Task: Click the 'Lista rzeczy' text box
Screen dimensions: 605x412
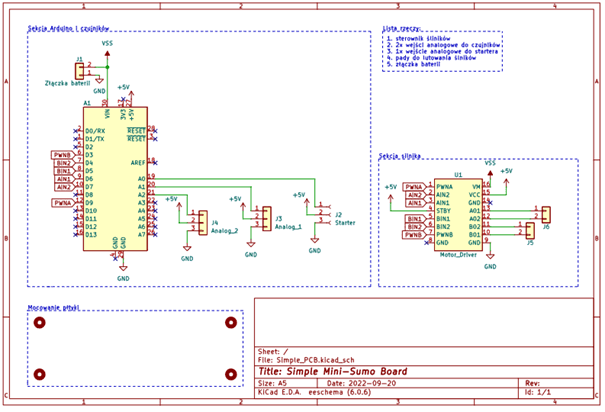Action: (442, 49)
